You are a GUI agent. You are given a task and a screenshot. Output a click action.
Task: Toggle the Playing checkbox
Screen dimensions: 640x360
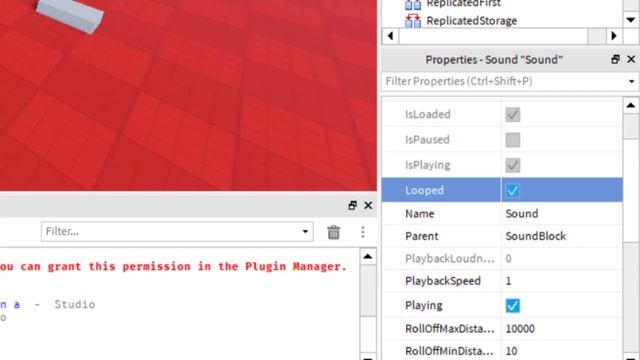tap(513, 306)
